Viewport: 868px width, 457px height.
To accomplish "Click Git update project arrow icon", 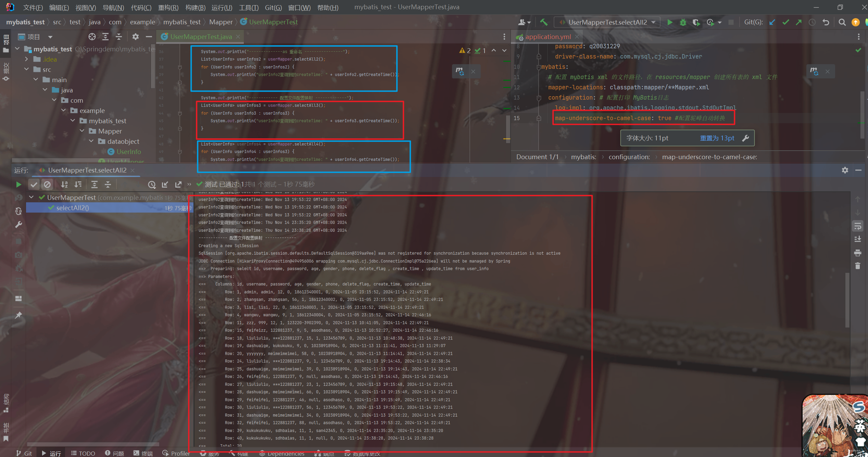I will 772,22.
